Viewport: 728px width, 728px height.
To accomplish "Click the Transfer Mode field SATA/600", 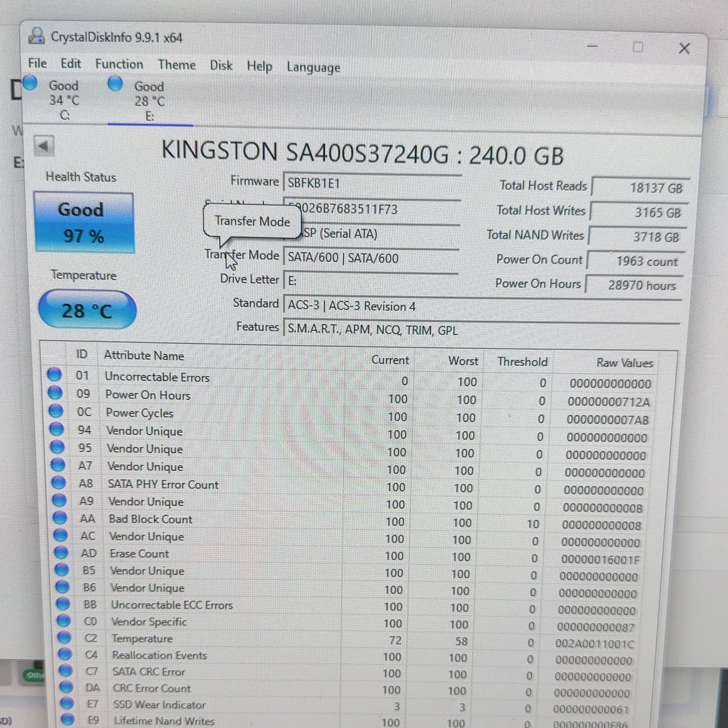I will point(371,258).
